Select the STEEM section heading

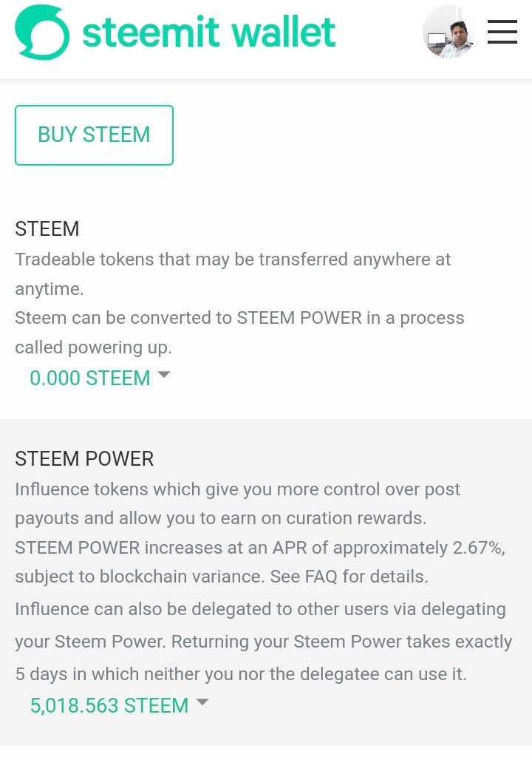coord(47,229)
